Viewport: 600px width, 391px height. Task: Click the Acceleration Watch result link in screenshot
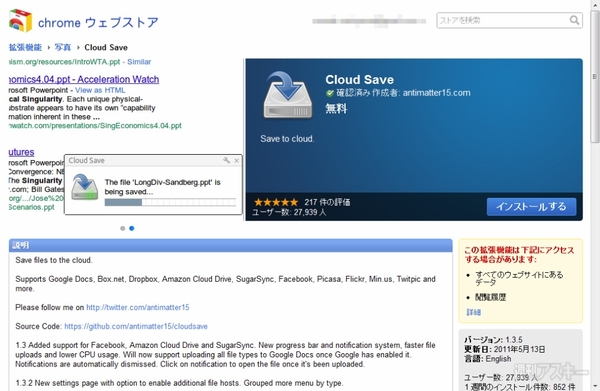84,80
